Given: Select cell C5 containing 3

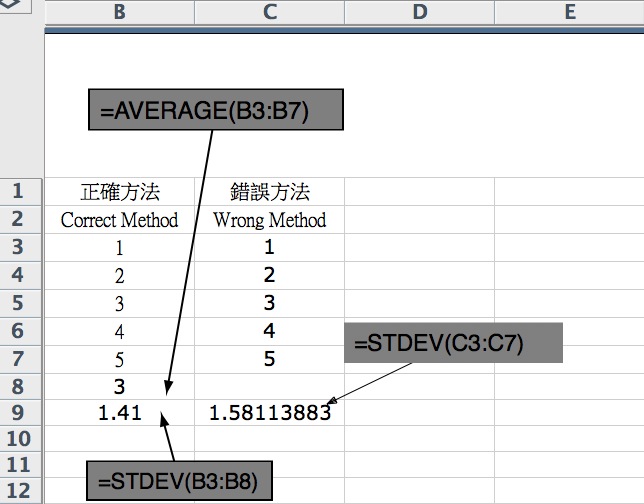Looking at the screenshot, I should point(269,304).
